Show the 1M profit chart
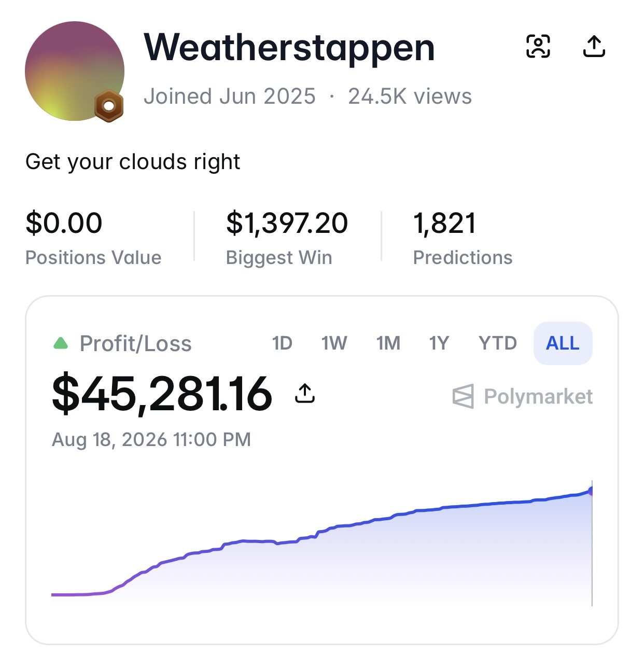The width and height of the screenshot is (644, 653). tap(388, 343)
